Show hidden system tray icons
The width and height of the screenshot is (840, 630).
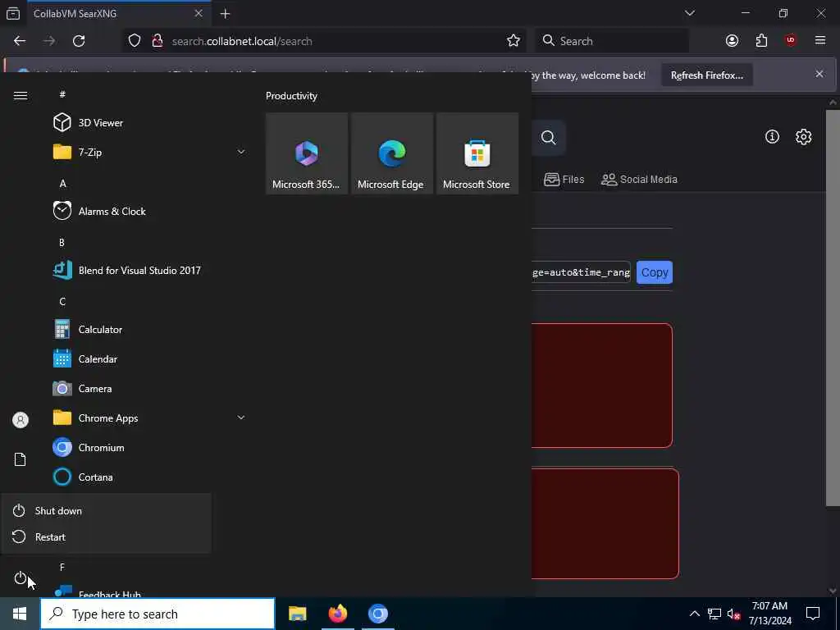694,614
